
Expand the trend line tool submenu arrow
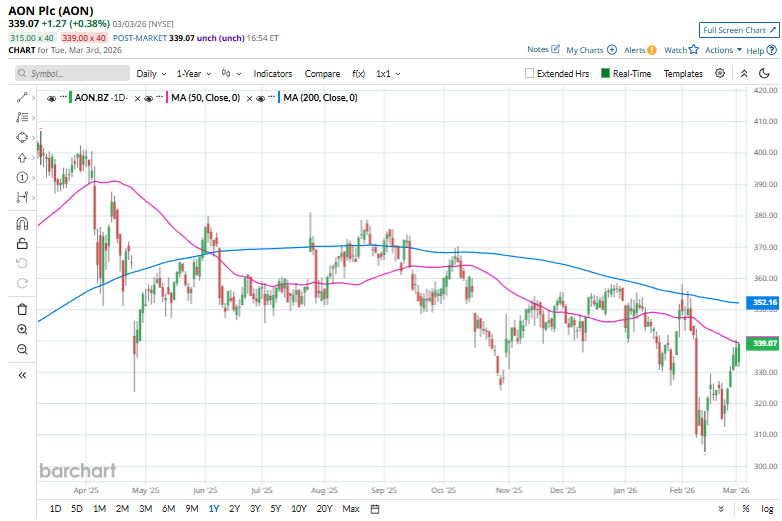[x=33, y=98]
